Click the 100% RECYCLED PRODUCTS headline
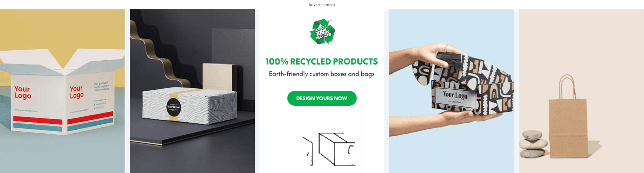The image size is (644, 173). [321, 62]
